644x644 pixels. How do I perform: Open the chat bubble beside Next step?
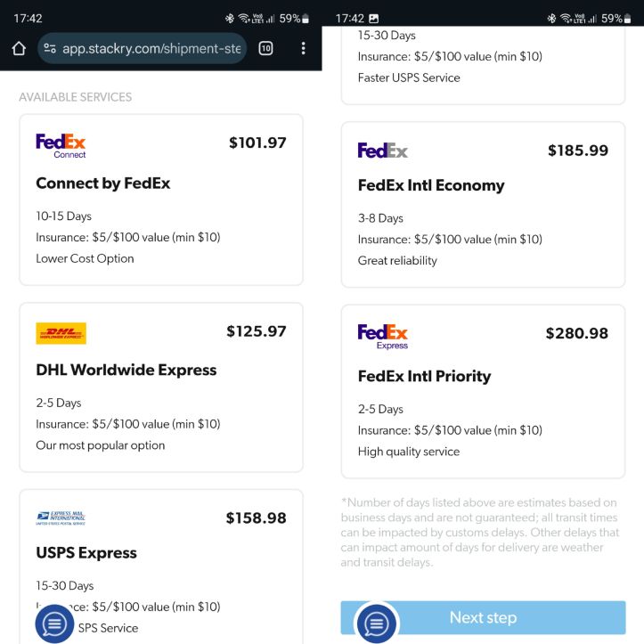[x=376, y=623]
